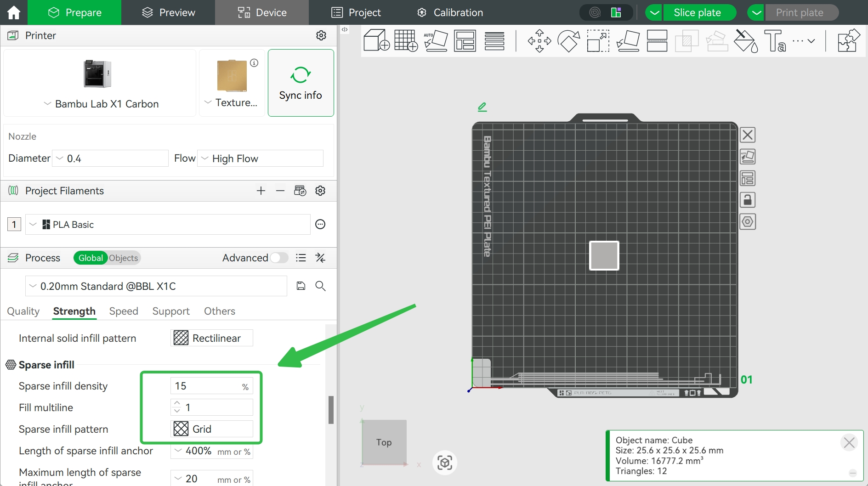
Task: Select the Scale tool
Action: (x=598, y=41)
